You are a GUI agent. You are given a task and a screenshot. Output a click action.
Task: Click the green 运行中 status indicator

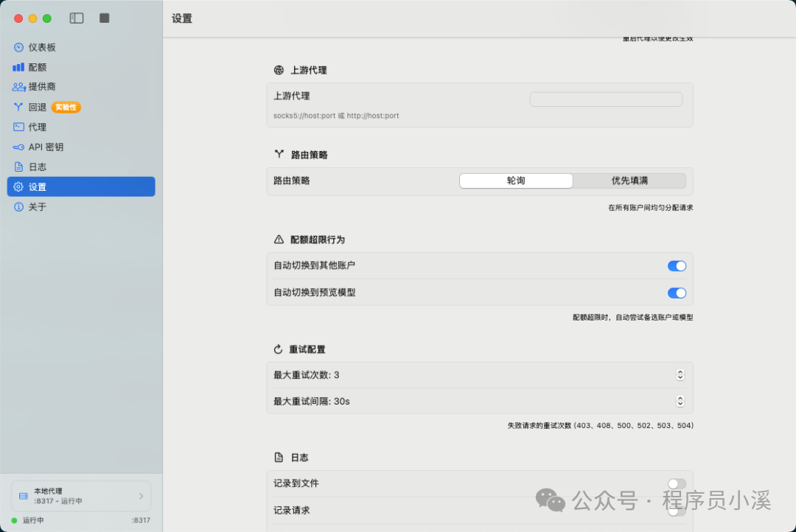pyautogui.click(x=14, y=520)
